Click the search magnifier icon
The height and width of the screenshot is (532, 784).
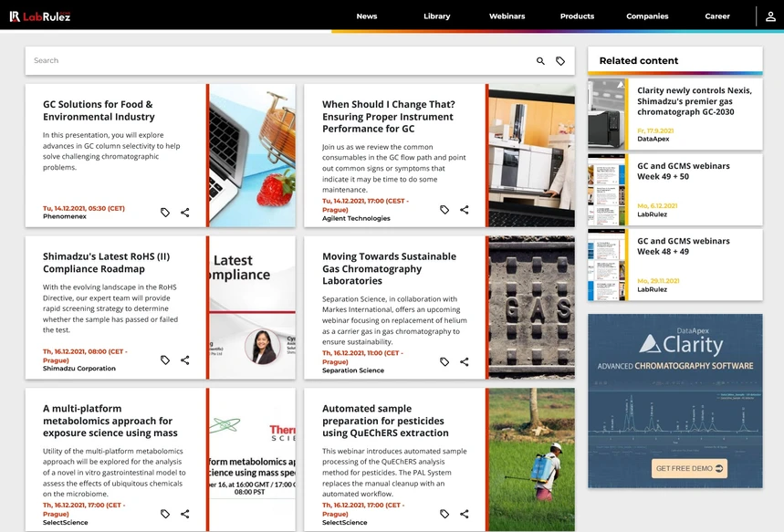click(540, 61)
